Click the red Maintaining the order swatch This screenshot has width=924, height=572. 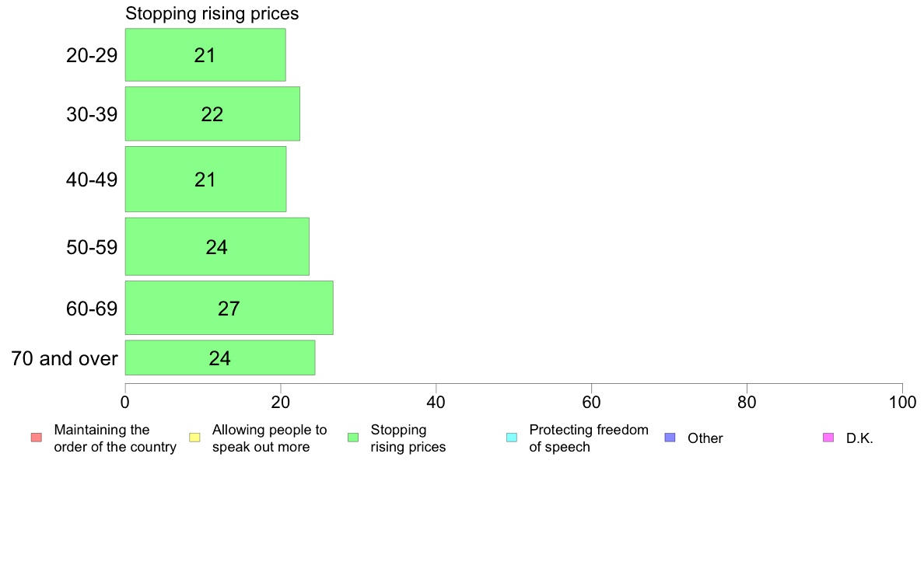pyautogui.click(x=37, y=438)
